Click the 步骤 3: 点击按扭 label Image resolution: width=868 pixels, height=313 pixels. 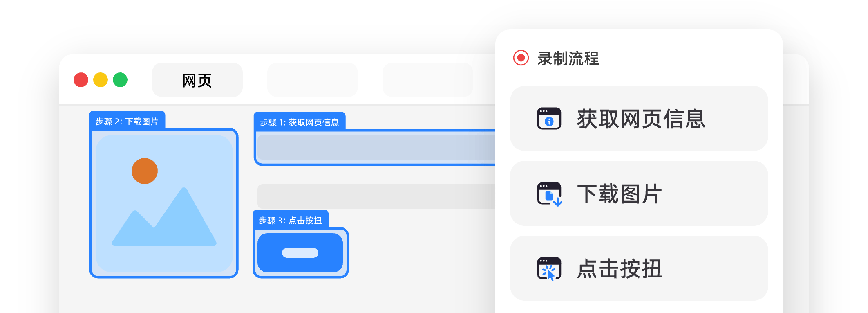click(291, 220)
